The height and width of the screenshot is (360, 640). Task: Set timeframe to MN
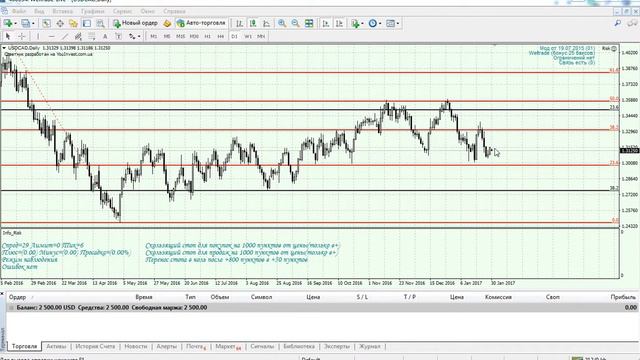[x=261, y=36]
